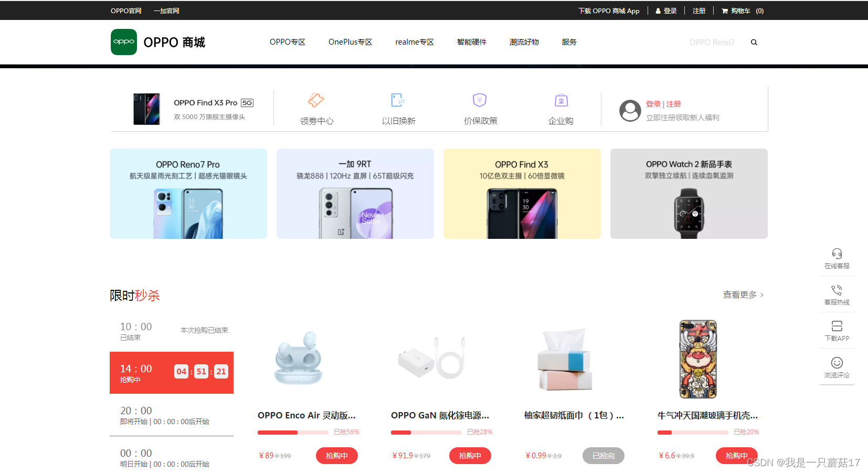Select the 20:00 upcoming sale time slot

pos(172,415)
